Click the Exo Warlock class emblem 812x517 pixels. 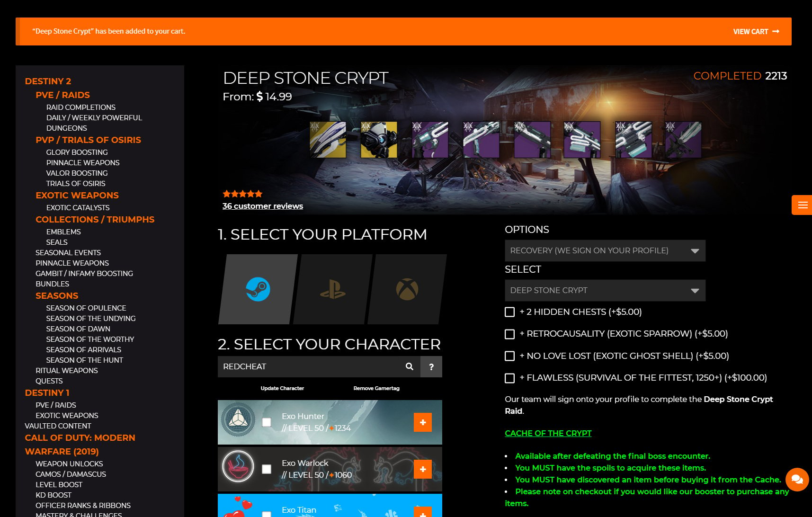click(x=238, y=466)
